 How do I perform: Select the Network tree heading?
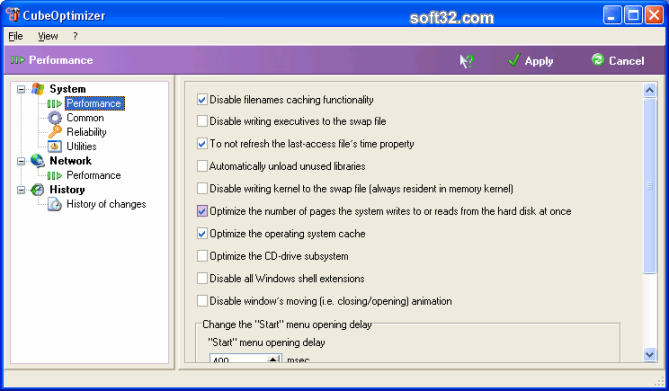click(x=70, y=161)
